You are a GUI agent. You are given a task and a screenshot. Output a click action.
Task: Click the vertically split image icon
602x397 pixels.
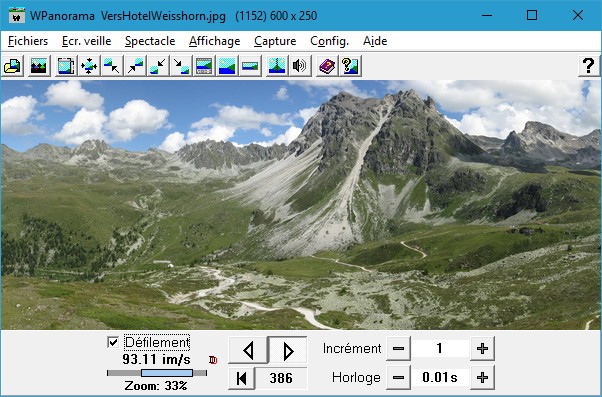[277, 66]
